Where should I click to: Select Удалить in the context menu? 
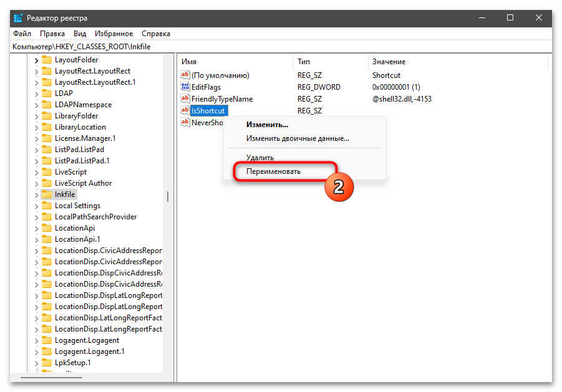(260, 158)
